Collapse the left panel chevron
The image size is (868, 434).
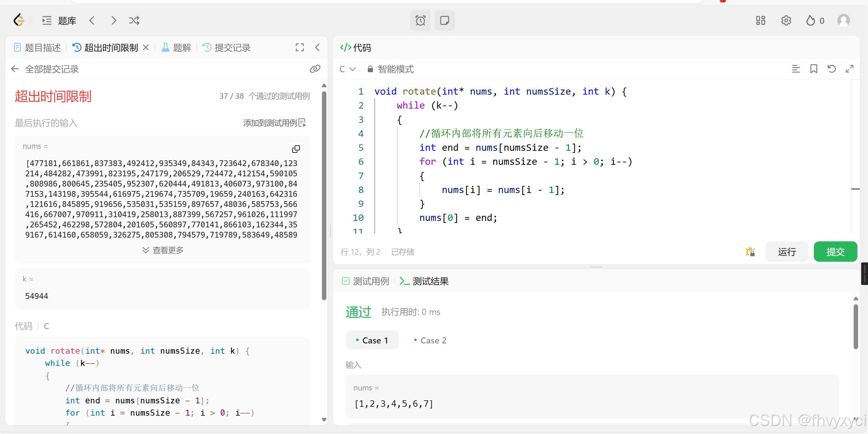tap(317, 47)
